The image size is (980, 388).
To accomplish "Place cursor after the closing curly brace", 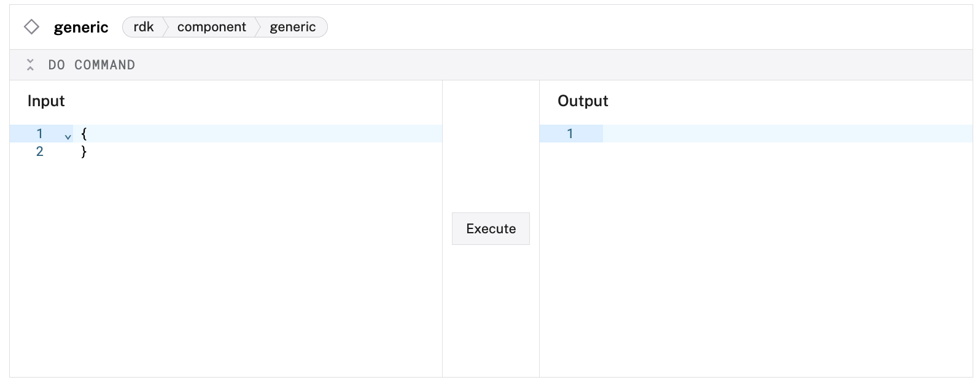I will (x=88, y=152).
